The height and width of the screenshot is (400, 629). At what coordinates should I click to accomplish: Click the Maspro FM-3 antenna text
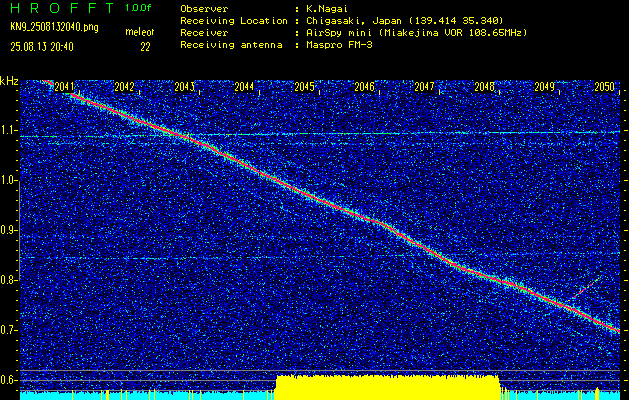(x=339, y=45)
